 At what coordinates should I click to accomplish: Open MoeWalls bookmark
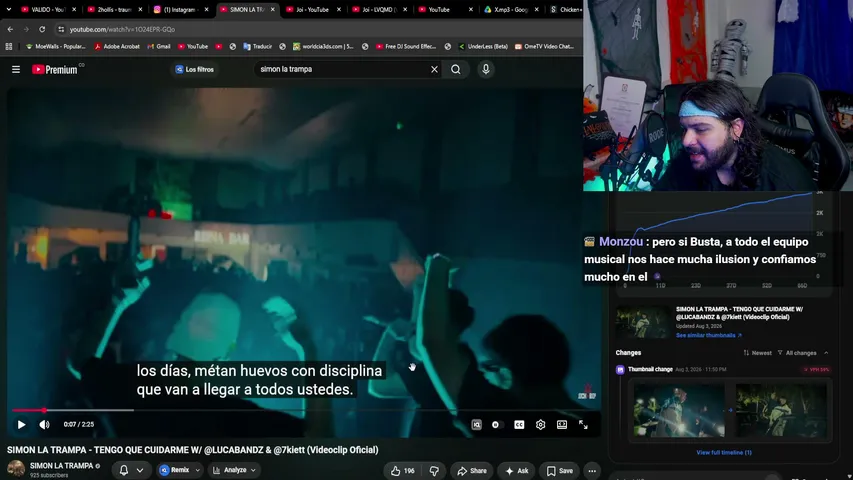pos(55,47)
